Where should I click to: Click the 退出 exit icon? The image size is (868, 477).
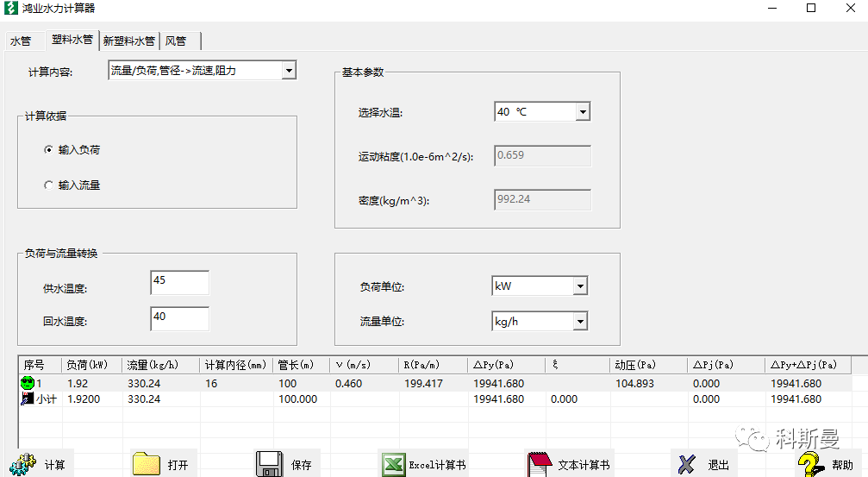pos(686,464)
